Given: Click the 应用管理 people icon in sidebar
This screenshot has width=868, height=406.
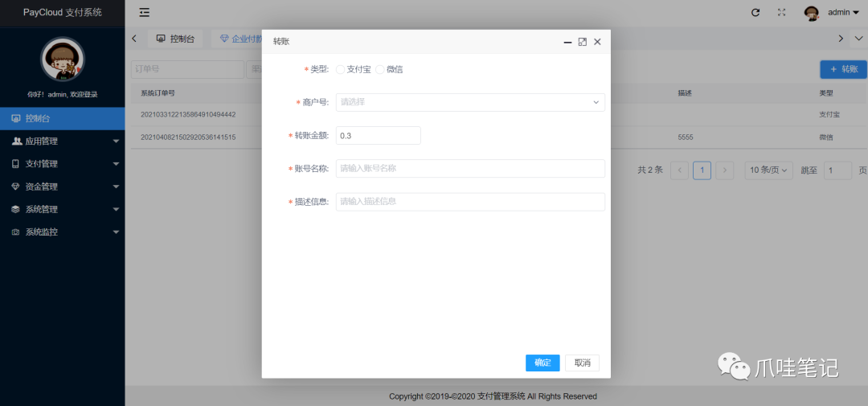Looking at the screenshot, I should pos(17,141).
